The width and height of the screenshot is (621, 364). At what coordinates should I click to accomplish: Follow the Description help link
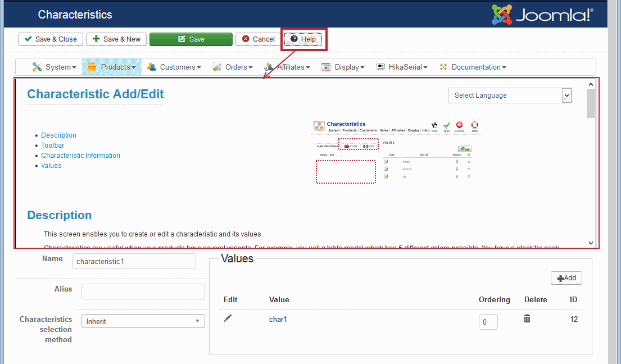(x=58, y=135)
